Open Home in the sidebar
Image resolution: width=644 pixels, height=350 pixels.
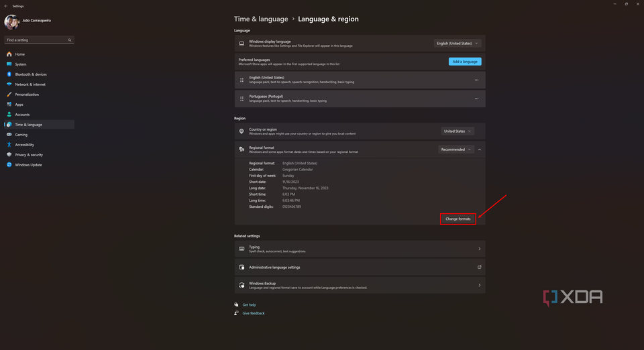39,54
